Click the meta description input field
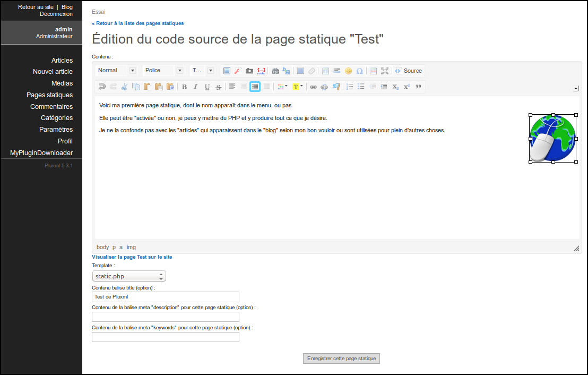 point(165,317)
